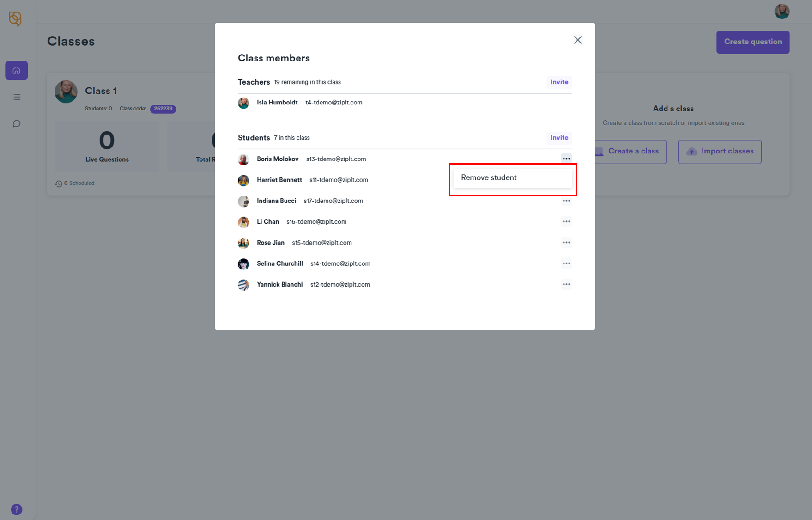Click the Ziplet logo icon
This screenshot has height=520, width=812.
15,18
